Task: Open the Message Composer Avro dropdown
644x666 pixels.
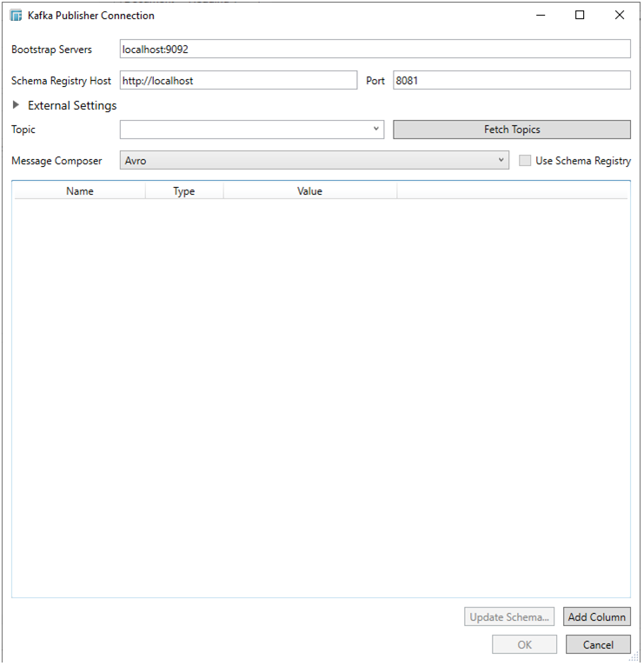Action: 314,161
